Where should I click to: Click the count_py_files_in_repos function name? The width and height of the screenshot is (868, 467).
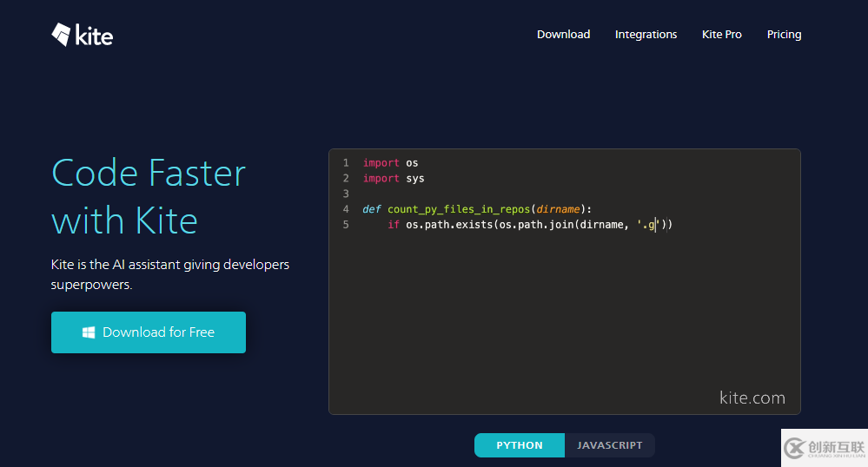[459, 209]
